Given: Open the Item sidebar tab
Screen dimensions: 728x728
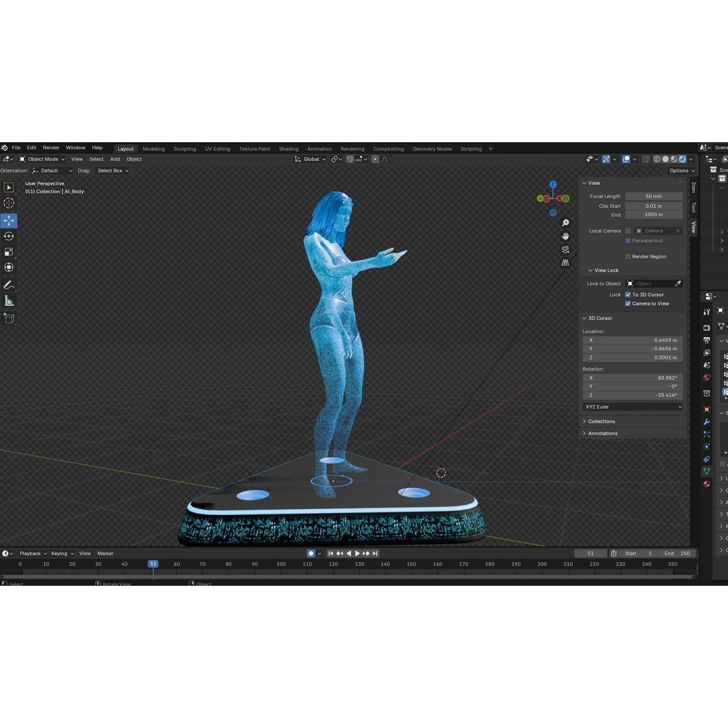Looking at the screenshot, I should (694, 187).
